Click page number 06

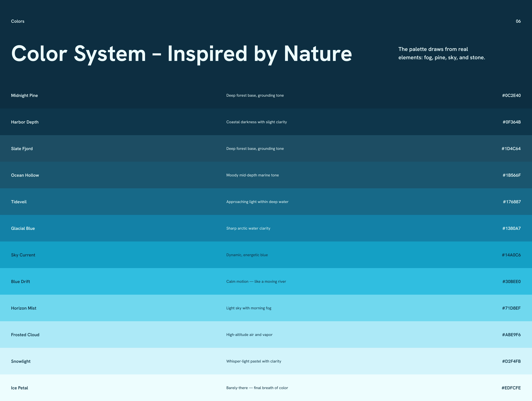pyautogui.click(x=518, y=21)
